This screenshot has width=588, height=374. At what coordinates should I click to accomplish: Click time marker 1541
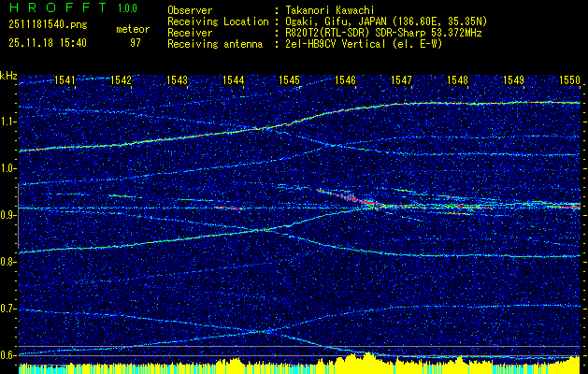[65, 79]
